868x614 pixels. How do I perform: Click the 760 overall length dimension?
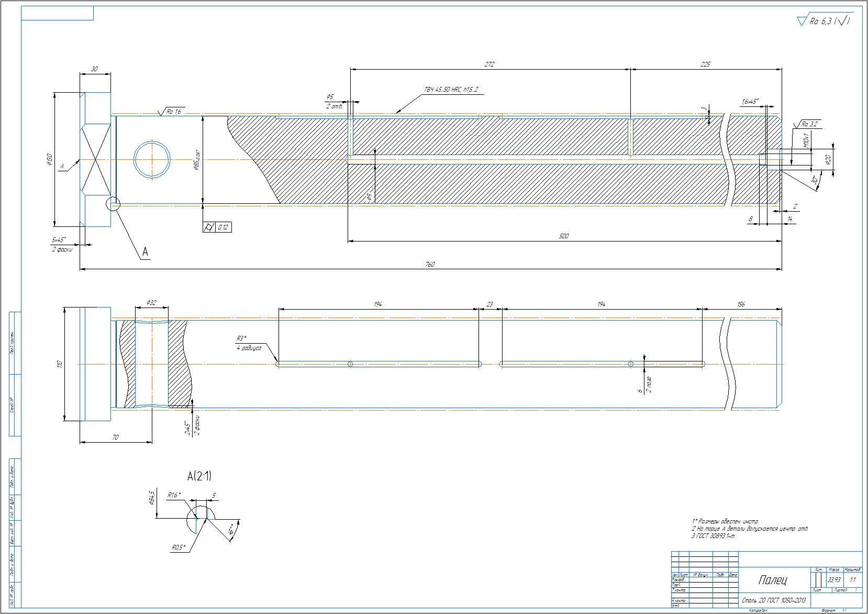(x=429, y=265)
